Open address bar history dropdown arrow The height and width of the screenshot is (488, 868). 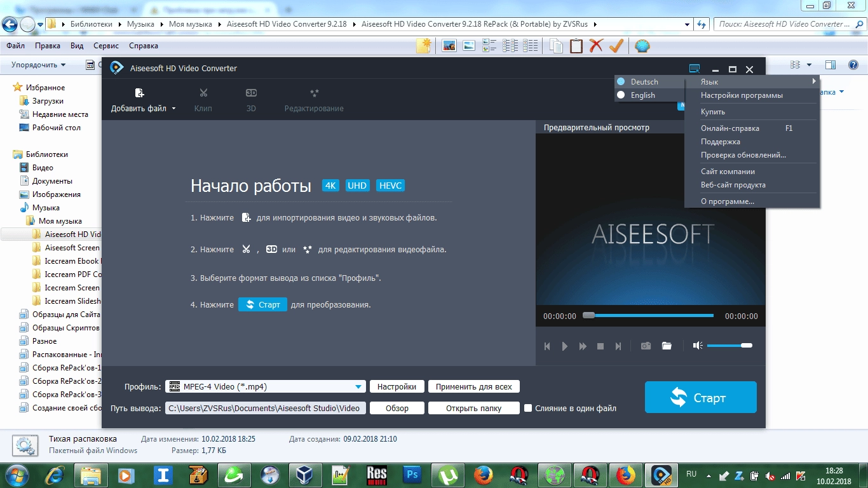pyautogui.click(x=688, y=24)
